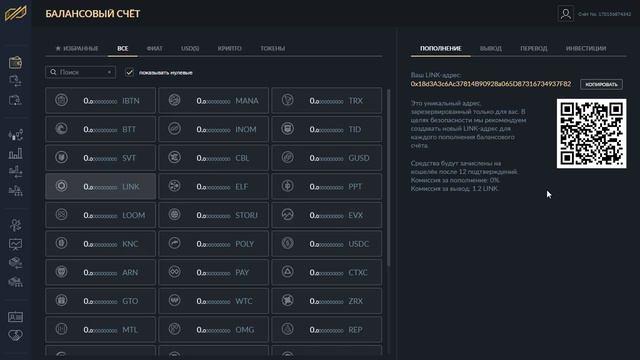Open the ПЕРЕВОД transfer tab

[x=533, y=48]
